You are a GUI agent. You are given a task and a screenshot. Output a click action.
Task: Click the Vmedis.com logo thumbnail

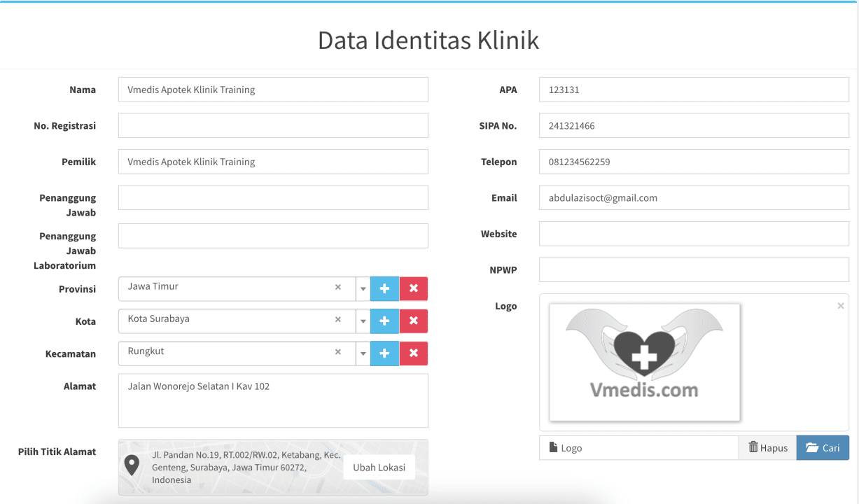point(645,363)
